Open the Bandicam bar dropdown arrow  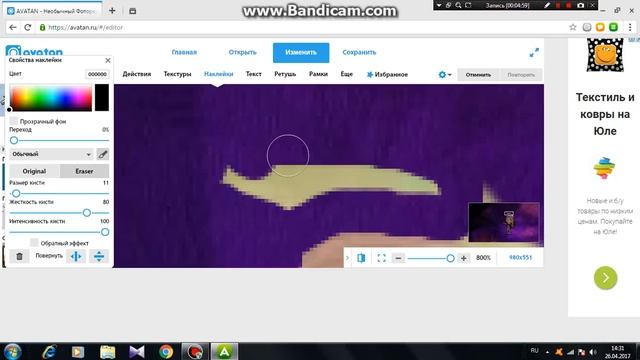click(439, 5)
